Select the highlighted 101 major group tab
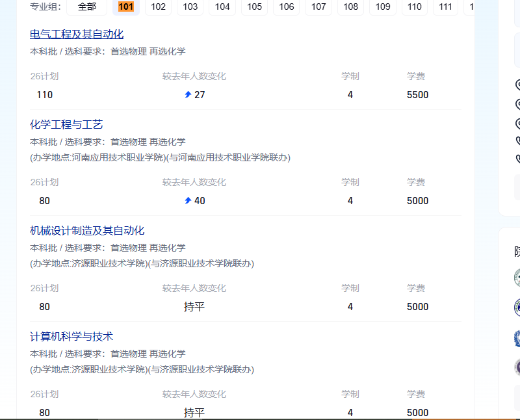Screen dimensions: 520x420 (126, 7)
